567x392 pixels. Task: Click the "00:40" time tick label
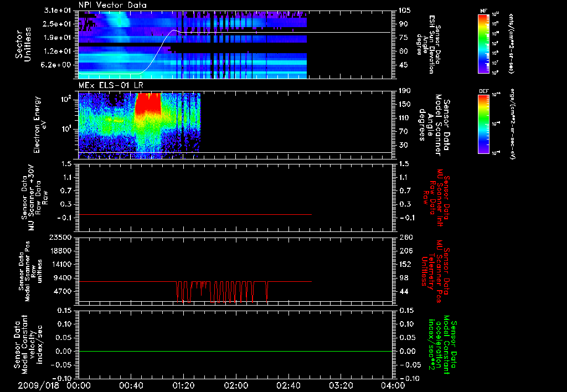point(131,385)
